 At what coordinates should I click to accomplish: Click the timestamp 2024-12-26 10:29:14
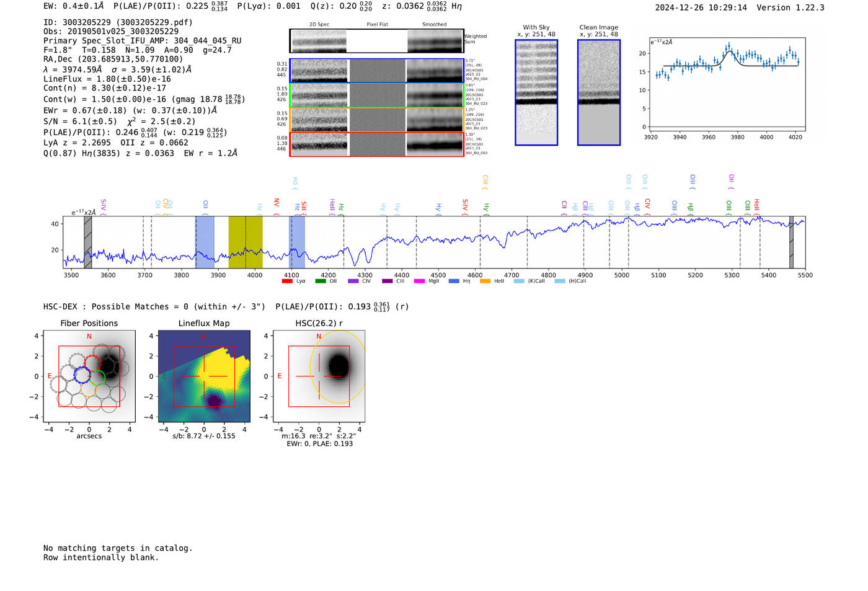pyautogui.click(x=701, y=7)
